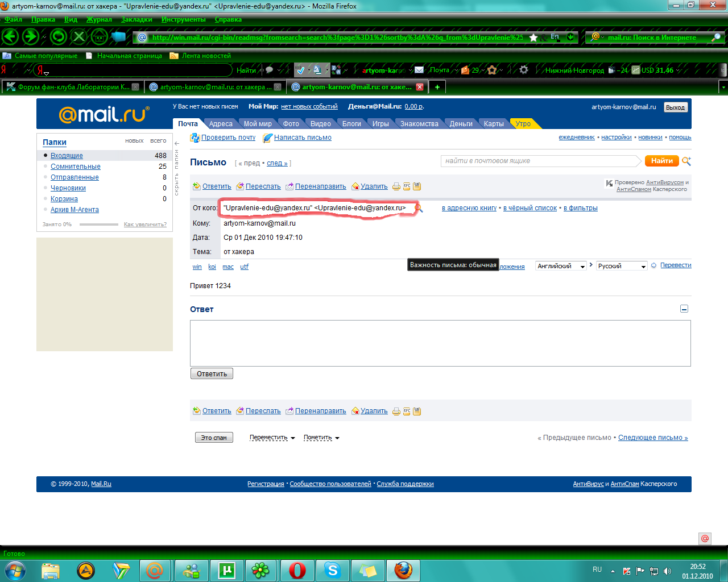Save the letter using the top diskette icon
The height and width of the screenshot is (582, 728).
pos(417,186)
